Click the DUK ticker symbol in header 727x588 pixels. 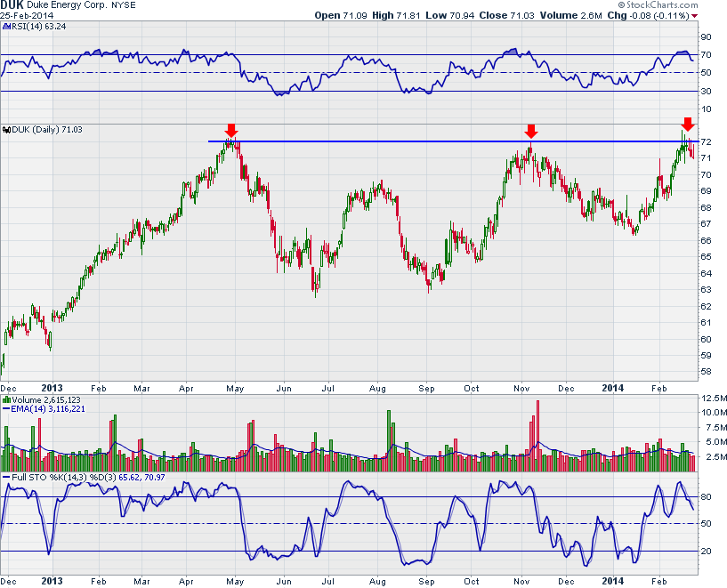point(12,5)
